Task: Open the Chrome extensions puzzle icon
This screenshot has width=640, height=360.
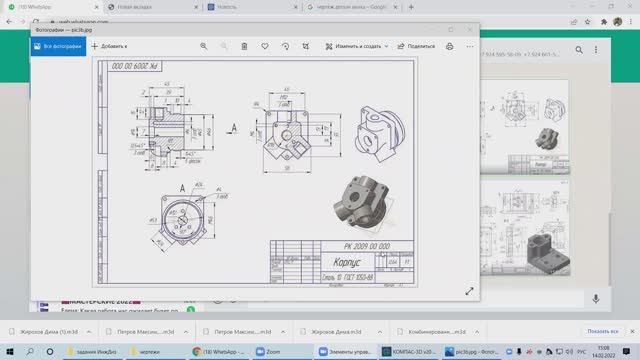Action: click(x=604, y=22)
